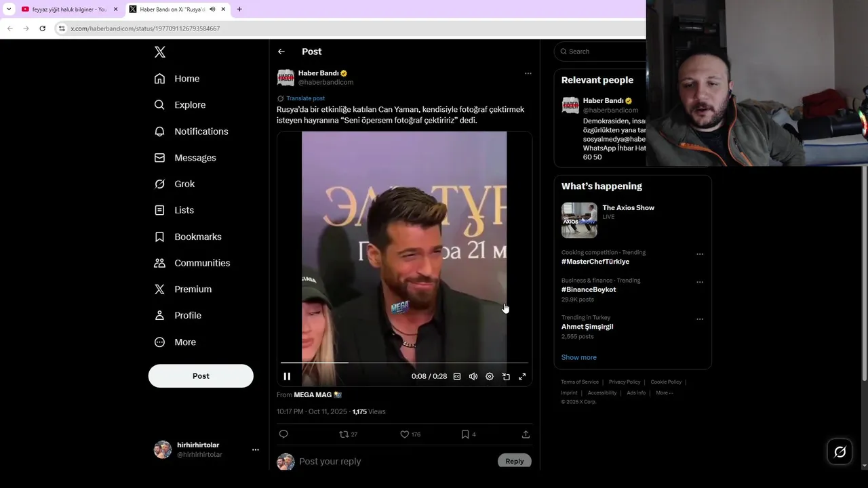Screen dimensions: 868x488
Task: Bookmark this post
Action: click(x=465, y=434)
